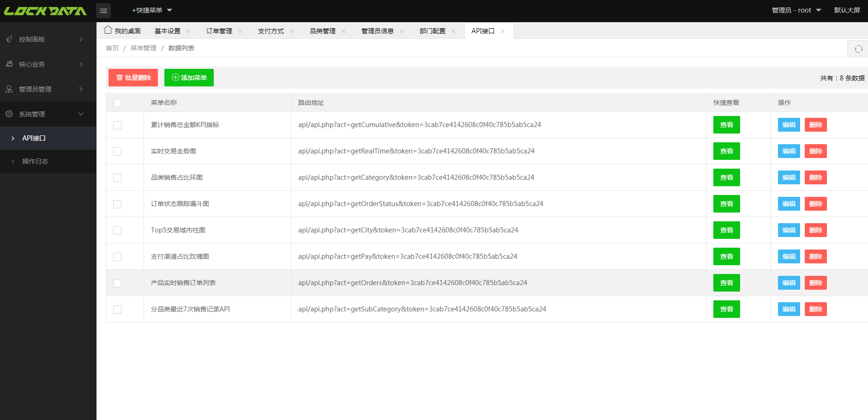Click the home icon on 我的桌面 tab
This screenshot has width=868, height=420.
tap(108, 30)
